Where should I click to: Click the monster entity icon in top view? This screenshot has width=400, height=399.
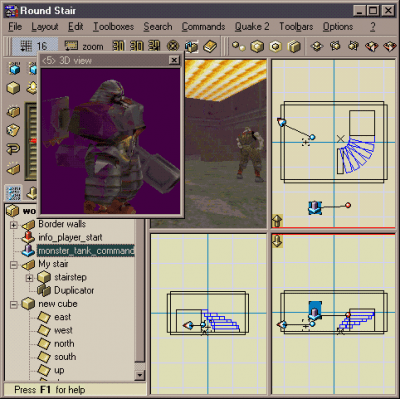pos(315,208)
